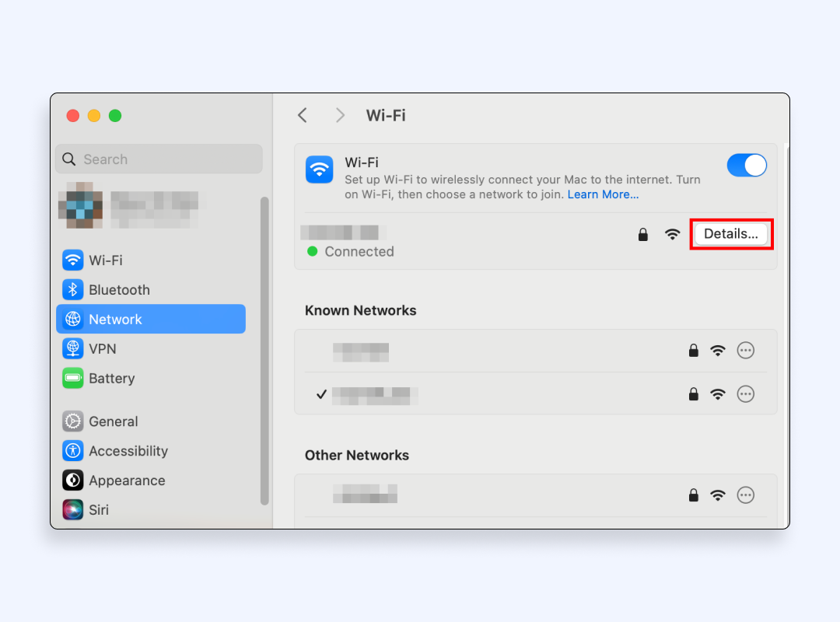The width and height of the screenshot is (840, 622).
Task: Click signal icon in Other Networks row
Action: [718, 495]
